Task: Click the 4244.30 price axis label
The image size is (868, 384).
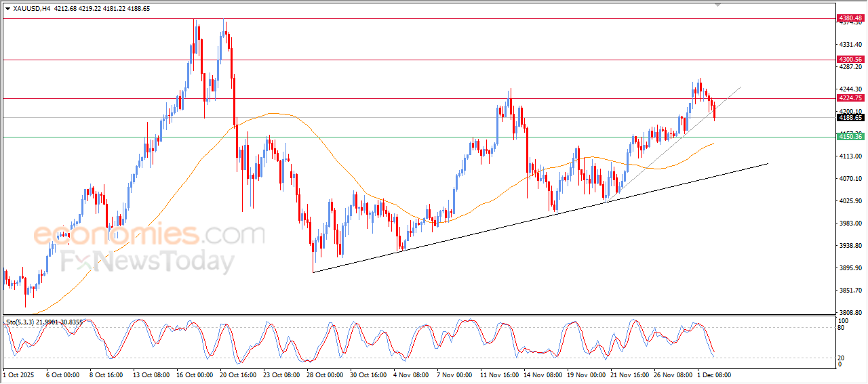Action: (850, 89)
